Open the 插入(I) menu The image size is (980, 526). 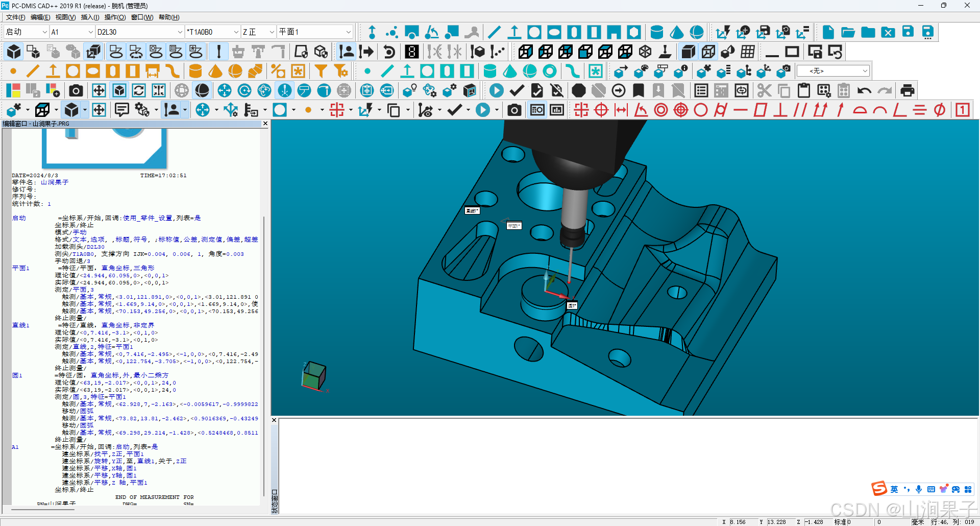pyautogui.click(x=90, y=17)
